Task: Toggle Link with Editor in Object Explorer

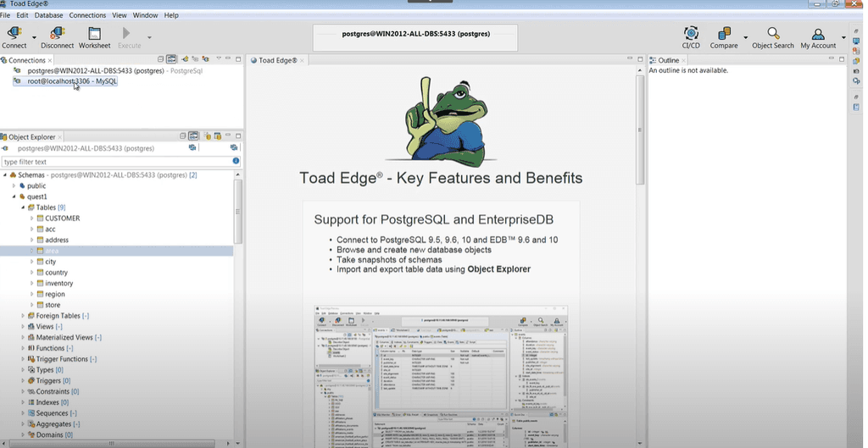Action: 194,136
